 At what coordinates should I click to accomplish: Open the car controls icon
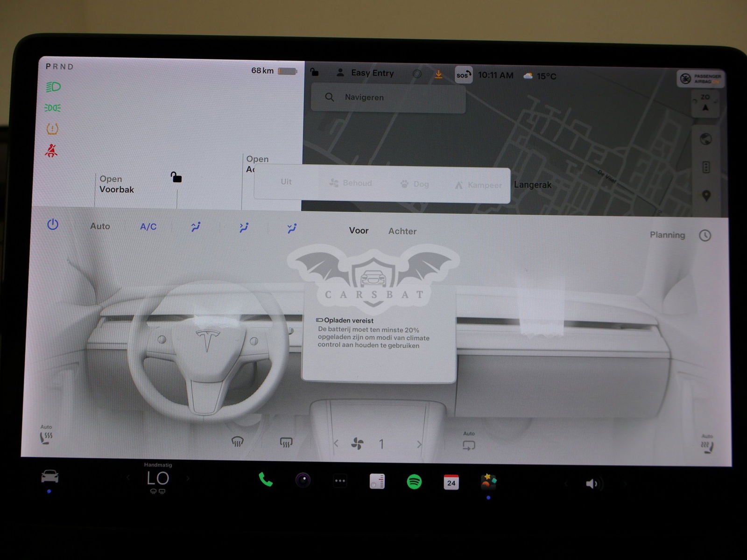point(49,476)
